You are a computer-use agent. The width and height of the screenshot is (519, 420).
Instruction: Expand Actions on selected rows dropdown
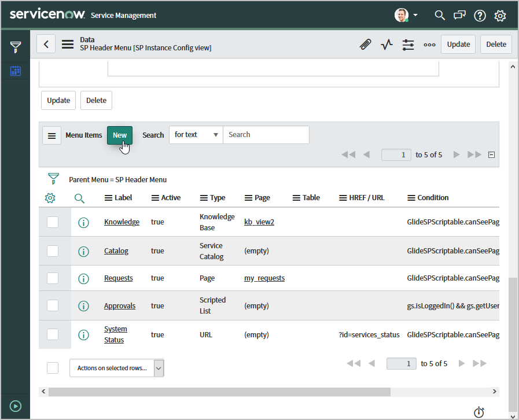pos(116,368)
